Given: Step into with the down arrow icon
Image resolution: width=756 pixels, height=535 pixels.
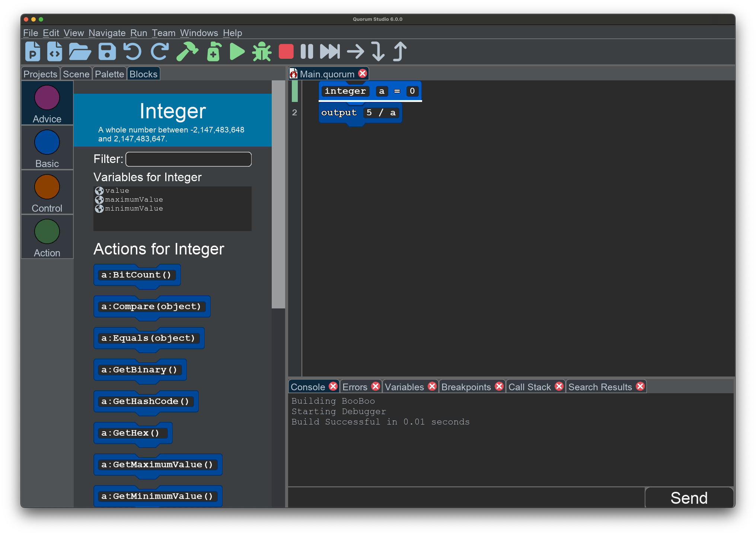Looking at the screenshot, I should pyautogui.click(x=378, y=51).
